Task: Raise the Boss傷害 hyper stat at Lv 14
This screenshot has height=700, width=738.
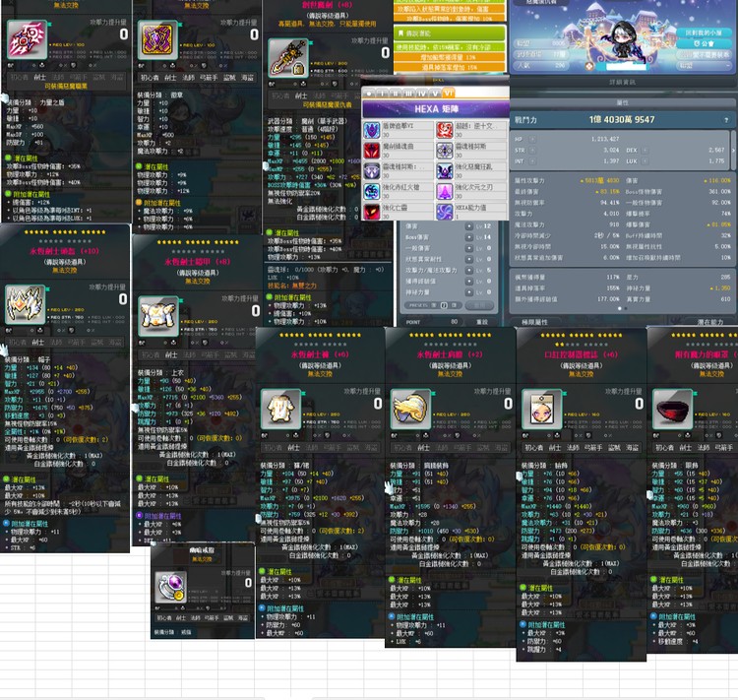Action: click(469, 237)
